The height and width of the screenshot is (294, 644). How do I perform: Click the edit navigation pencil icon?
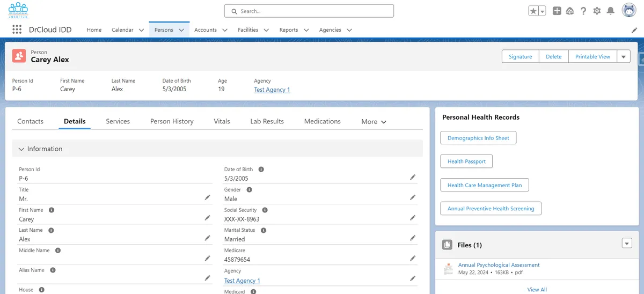(634, 31)
